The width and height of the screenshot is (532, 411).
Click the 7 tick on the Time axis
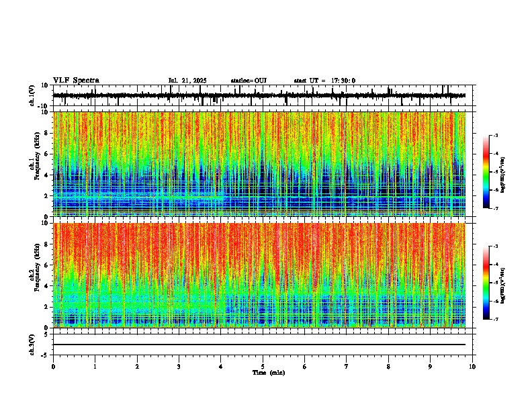click(347, 367)
